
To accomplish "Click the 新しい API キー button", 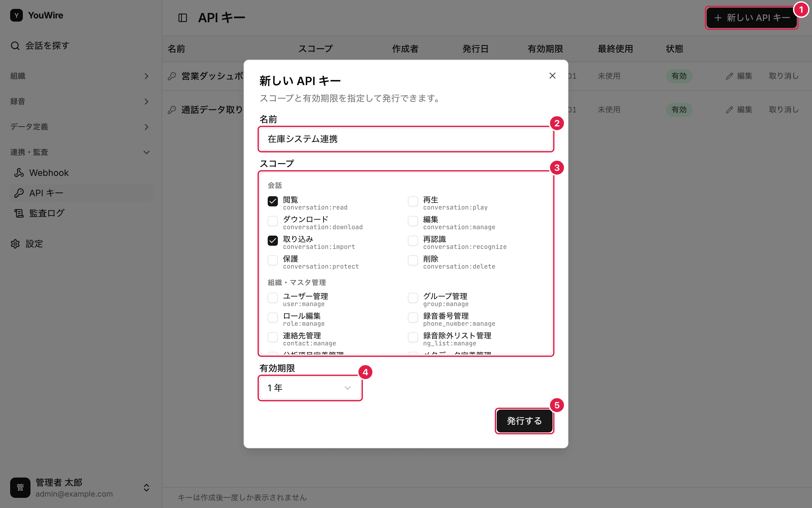I will click(752, 18).
